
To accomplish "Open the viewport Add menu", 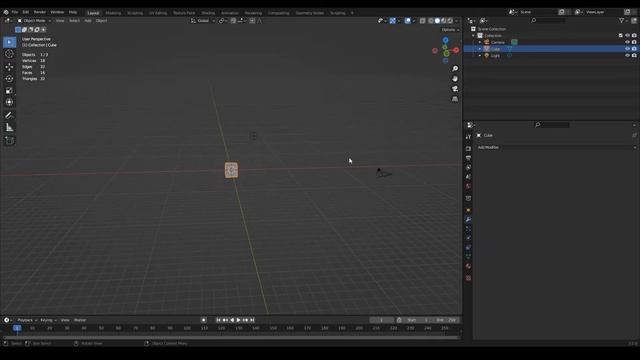I will click(x=88, y=21).
